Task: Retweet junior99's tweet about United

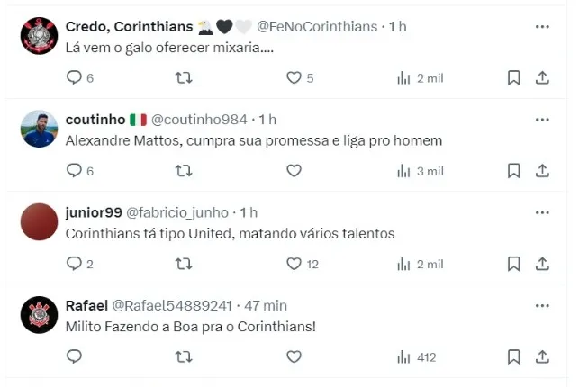Action: coord(184,264)
